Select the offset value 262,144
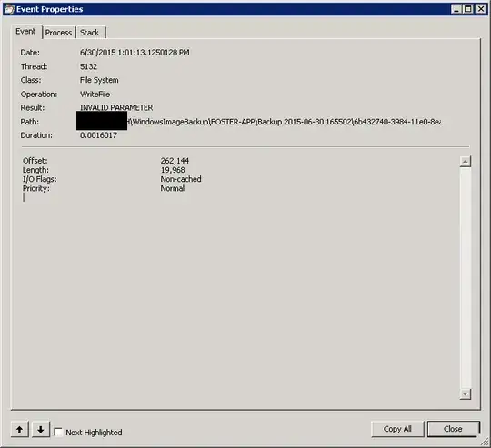 pyautogui.click(x=175, y=161)
